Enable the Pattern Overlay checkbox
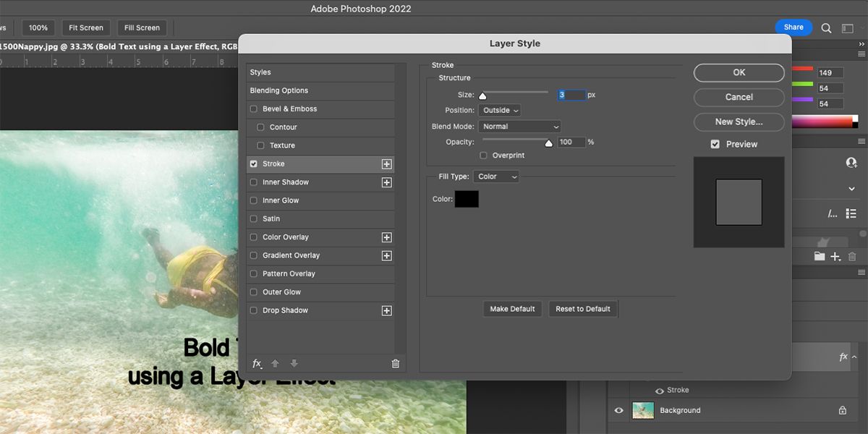Screen dimensions: 868x434 point(253,274)
